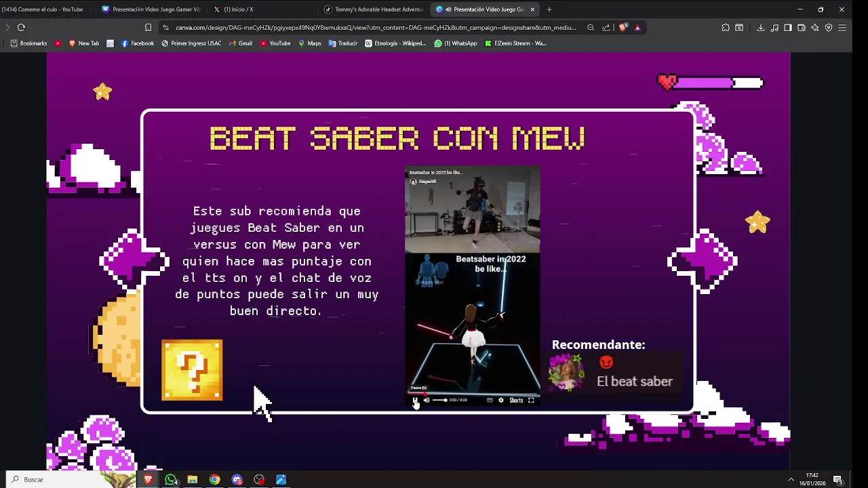This screenshot has width=868, height=488.
Task: Open Brave from the Windows taskbar
Action: (148, 479)
